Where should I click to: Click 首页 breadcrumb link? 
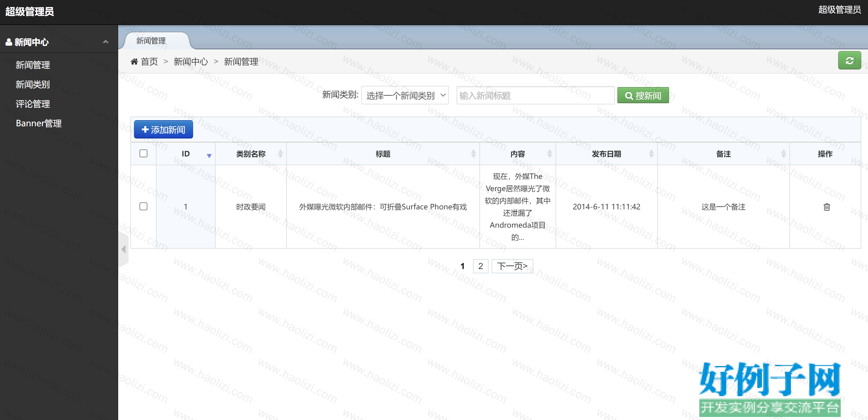tap(149, 62)
